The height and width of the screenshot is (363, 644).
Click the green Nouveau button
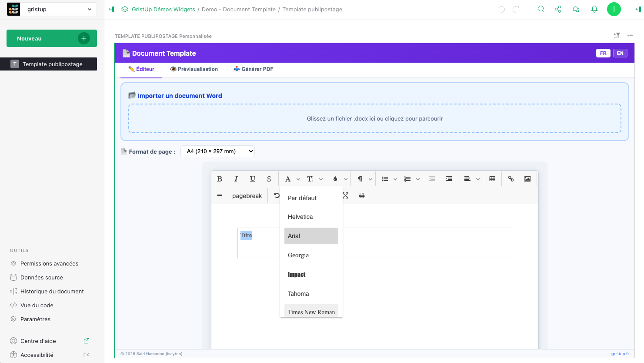point(51,39)
